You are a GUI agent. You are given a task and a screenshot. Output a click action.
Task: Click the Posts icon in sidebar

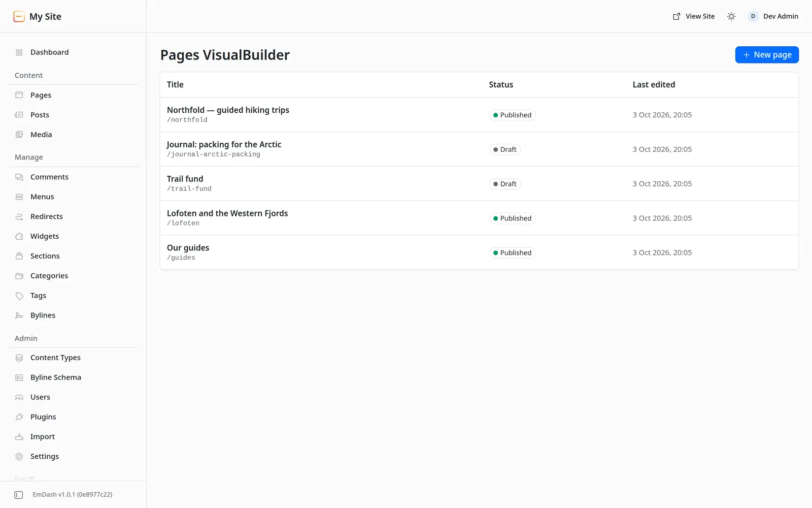[19, 115]
